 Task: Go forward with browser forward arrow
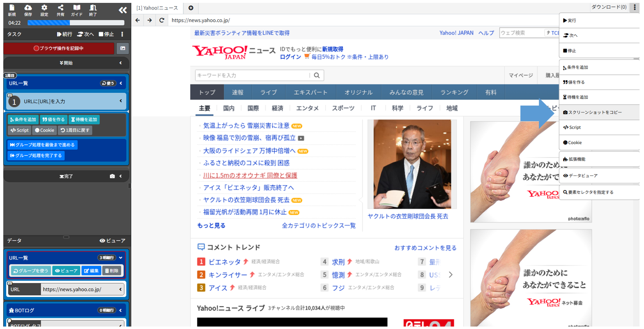(149, 20)
